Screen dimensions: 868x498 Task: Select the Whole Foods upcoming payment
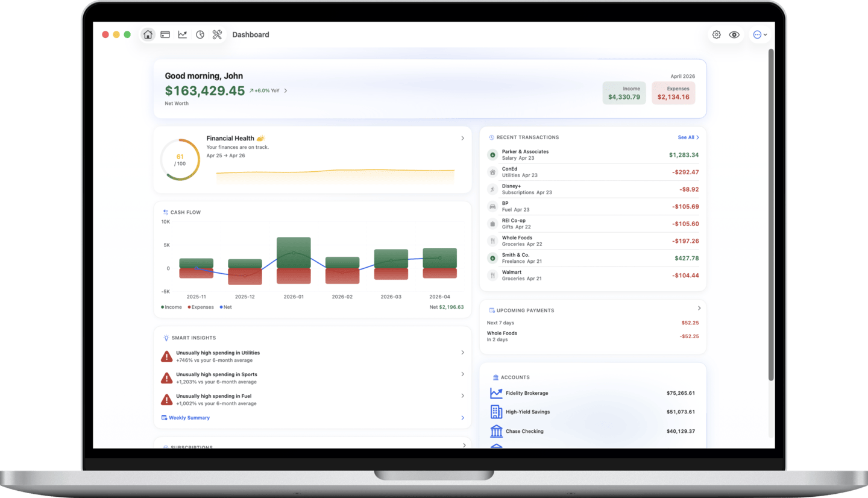coord(593,336)
